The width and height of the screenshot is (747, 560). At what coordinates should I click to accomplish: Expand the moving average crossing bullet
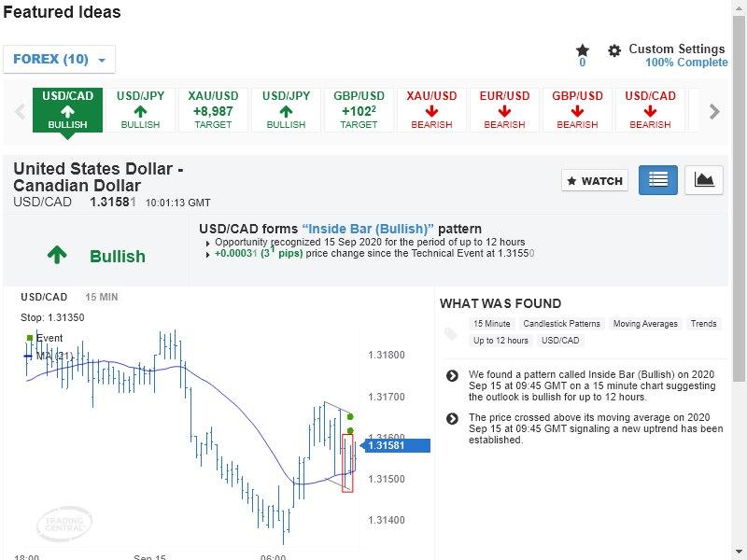tap(452, 418)
